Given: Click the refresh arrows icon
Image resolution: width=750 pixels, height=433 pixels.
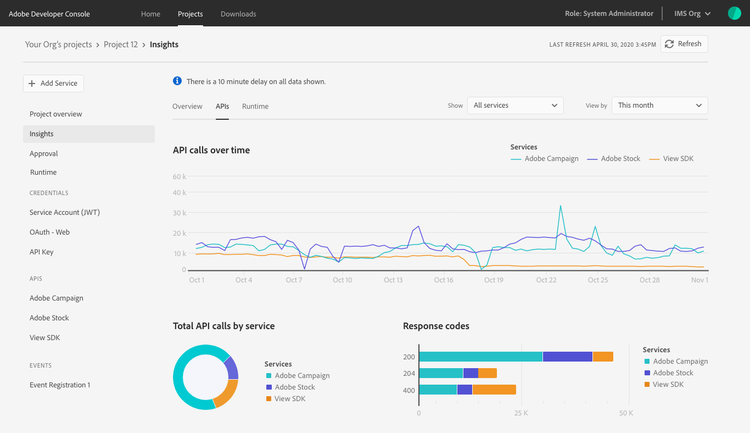Looking at the screenshot, I should pos(669,44).
